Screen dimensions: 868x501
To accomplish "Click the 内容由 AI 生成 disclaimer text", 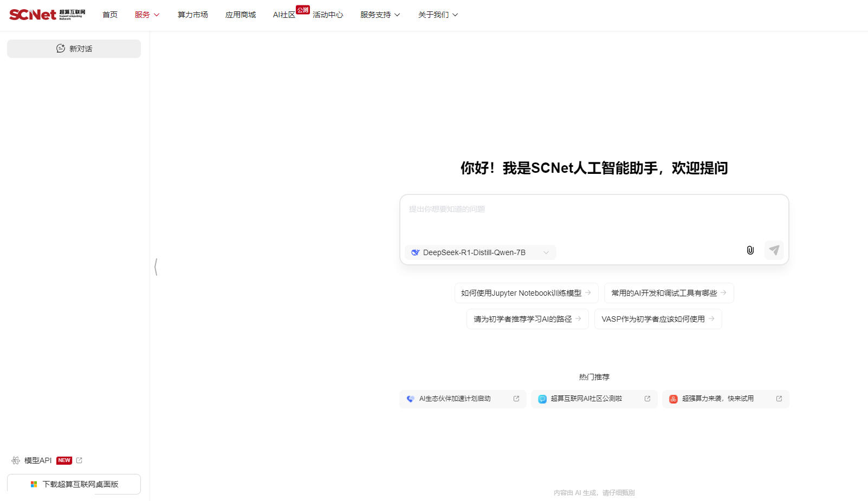I will pyautogui.click(x=594, y=493).
